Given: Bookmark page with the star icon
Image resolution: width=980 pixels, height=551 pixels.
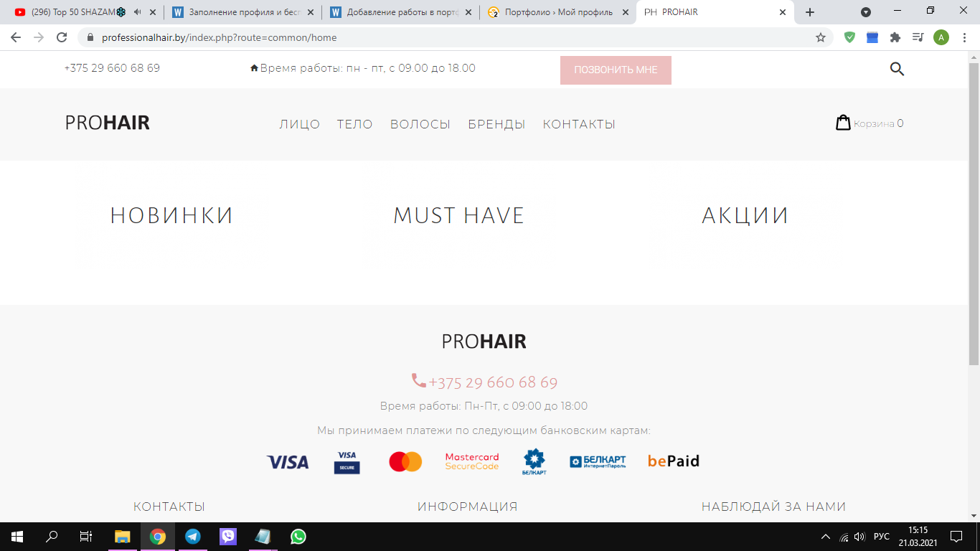Looking at the screenshot, I should pos(821,37).
